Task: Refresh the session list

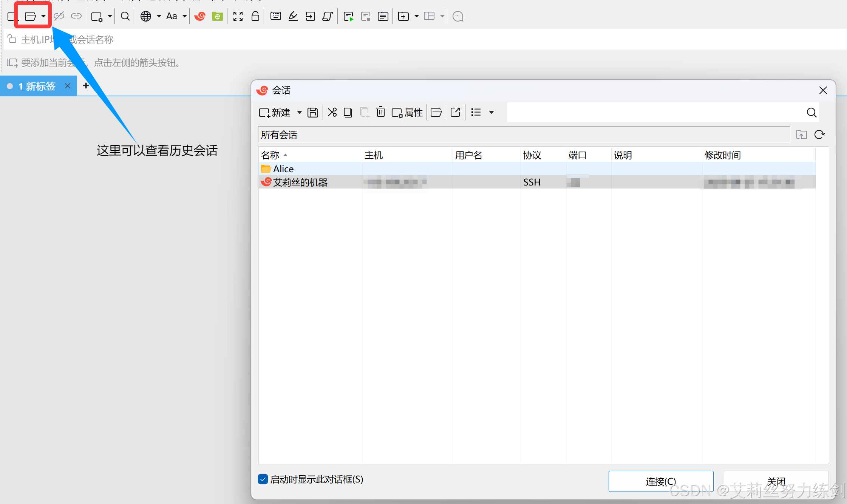Action: 819,135
